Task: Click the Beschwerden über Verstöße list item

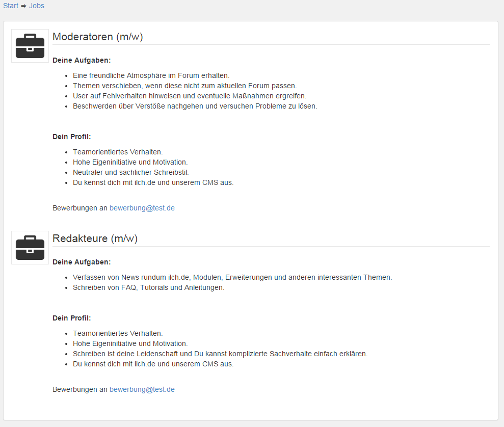Action: [195, 106]
